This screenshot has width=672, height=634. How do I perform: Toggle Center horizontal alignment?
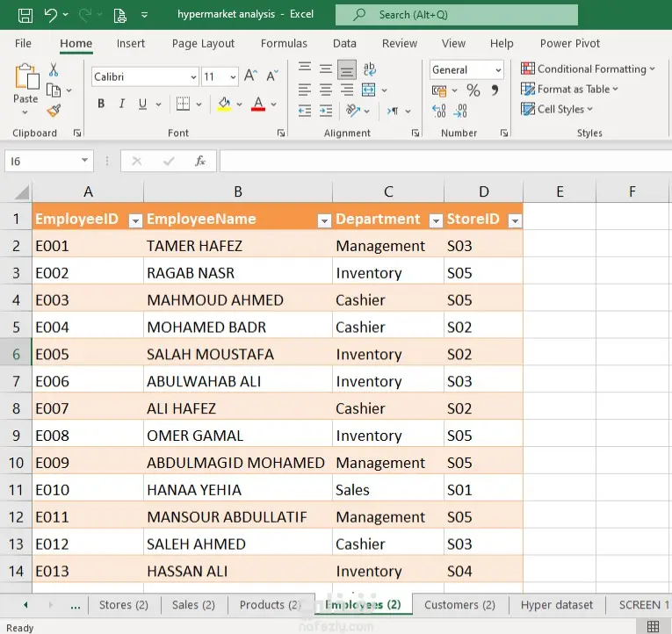click(326, 90)
